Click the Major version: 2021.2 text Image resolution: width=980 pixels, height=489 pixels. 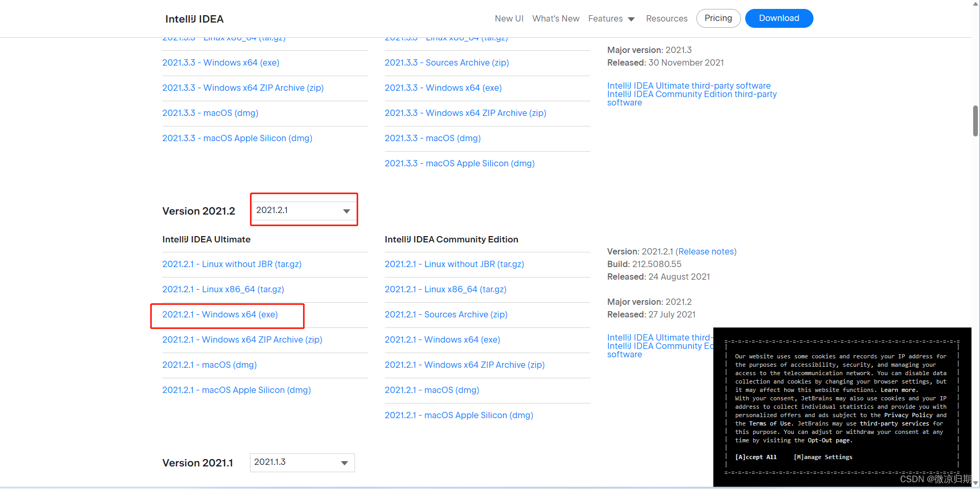(649, 302)
